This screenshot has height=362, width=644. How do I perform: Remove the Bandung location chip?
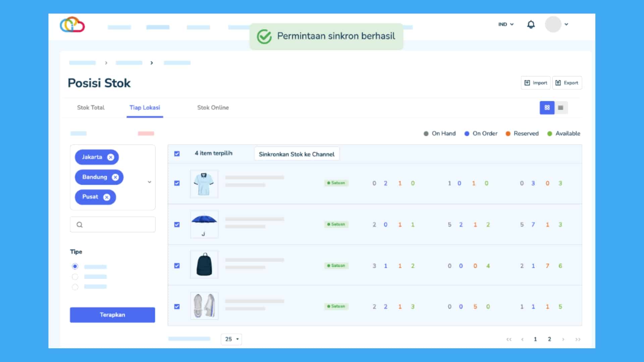115,177
